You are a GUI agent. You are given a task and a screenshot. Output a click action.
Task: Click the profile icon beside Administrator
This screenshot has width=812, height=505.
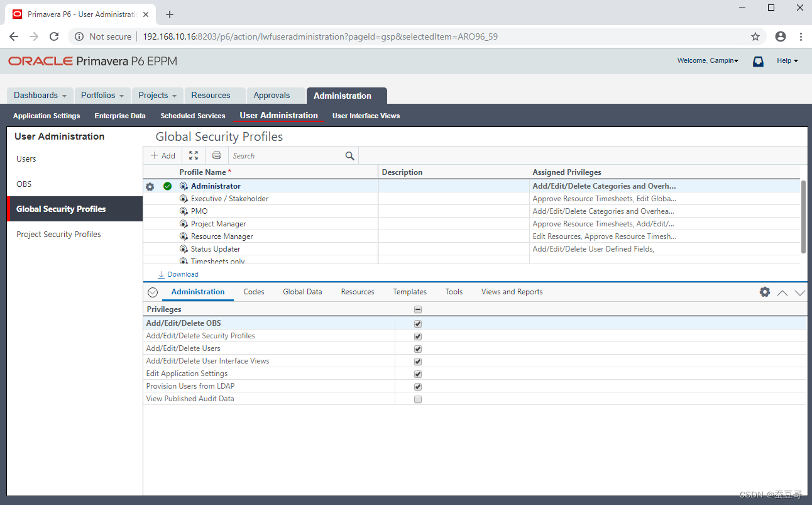coord(184,186)
